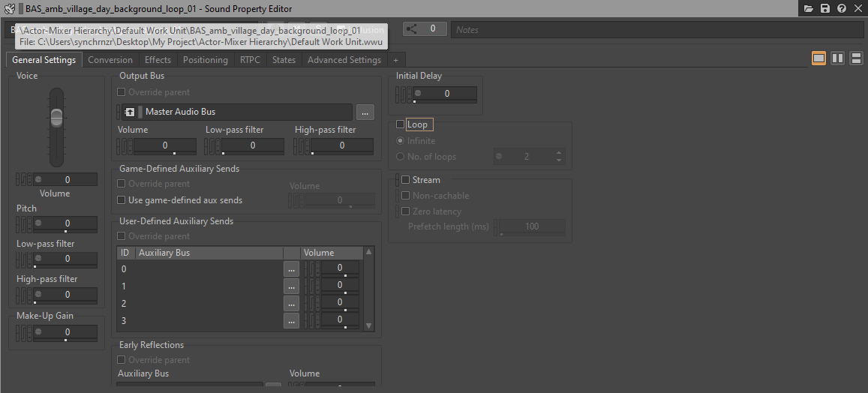Click the scroll up arrow of auxiliary sends list
868x393 pixels.
[x=368, y=252]
